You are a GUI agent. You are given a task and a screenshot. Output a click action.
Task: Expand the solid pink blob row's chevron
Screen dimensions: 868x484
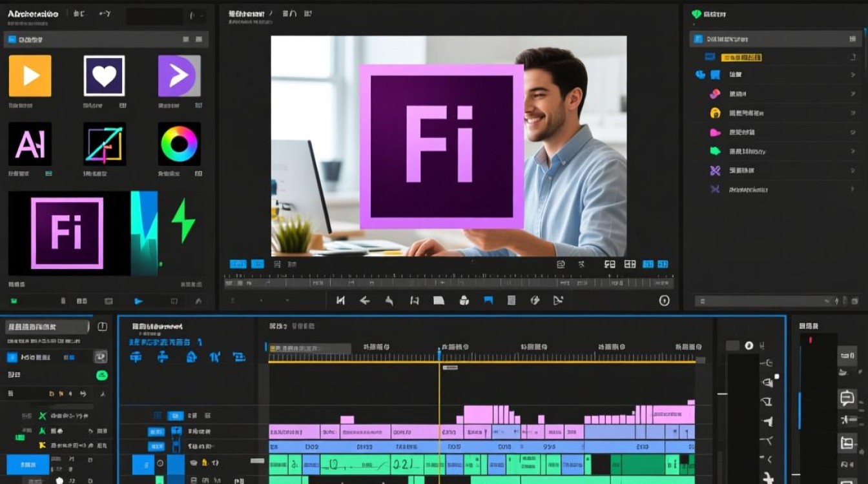pos(852,132)
